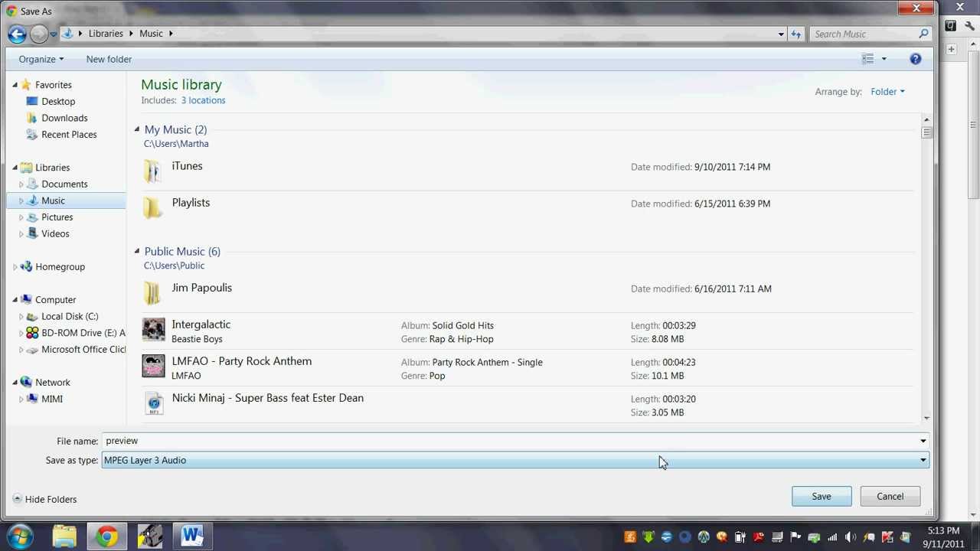Click Hide Folders
The image size is (980, 551).
tap(45, 499)
